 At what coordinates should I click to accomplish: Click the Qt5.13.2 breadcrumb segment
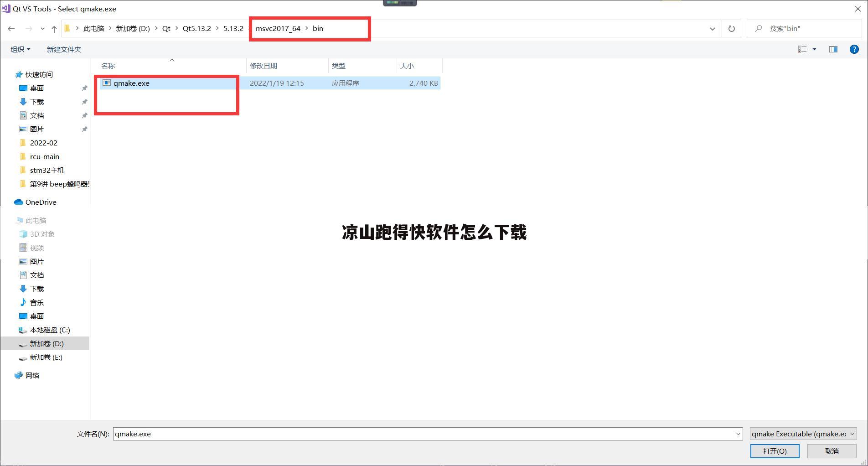(197, 28)
